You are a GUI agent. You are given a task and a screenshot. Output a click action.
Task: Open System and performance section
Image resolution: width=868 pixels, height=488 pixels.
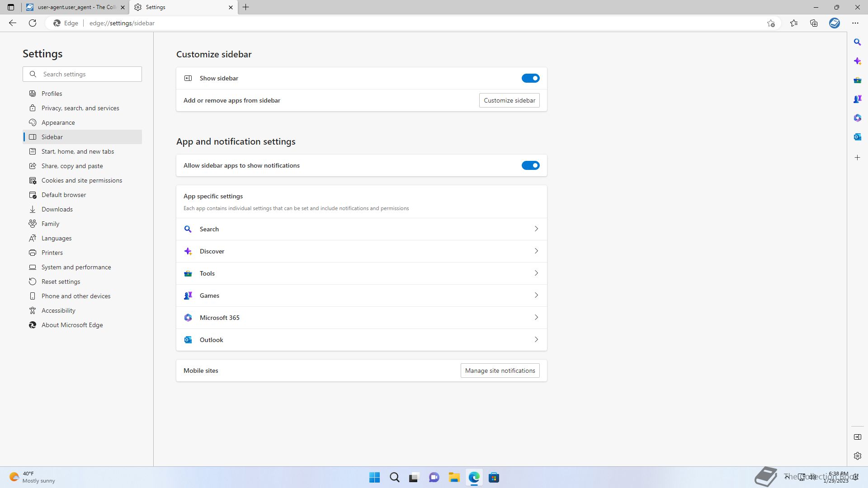coord(82,267)
